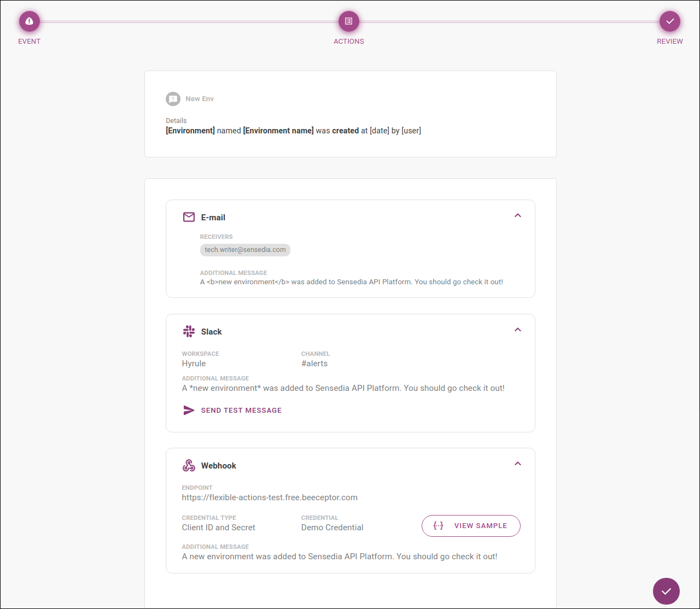
Task: Navigate to the EVENT step label
Action: click(29, 41)
